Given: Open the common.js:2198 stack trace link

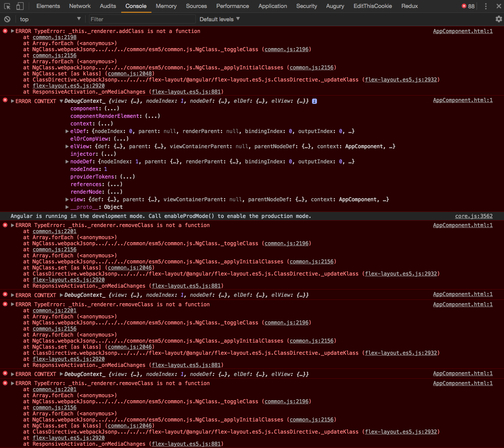Looking at the screenshot, I should coord(54,37).
